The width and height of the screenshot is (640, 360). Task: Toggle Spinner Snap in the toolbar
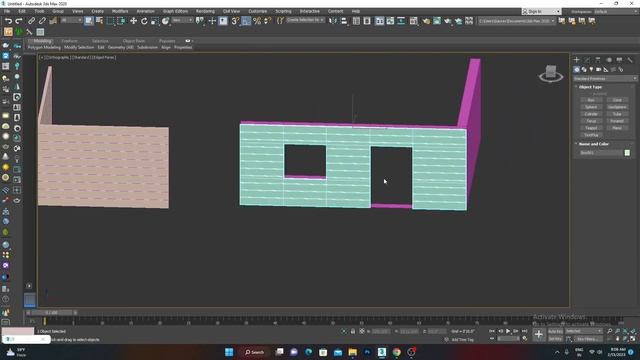click(x=268, y=20)
